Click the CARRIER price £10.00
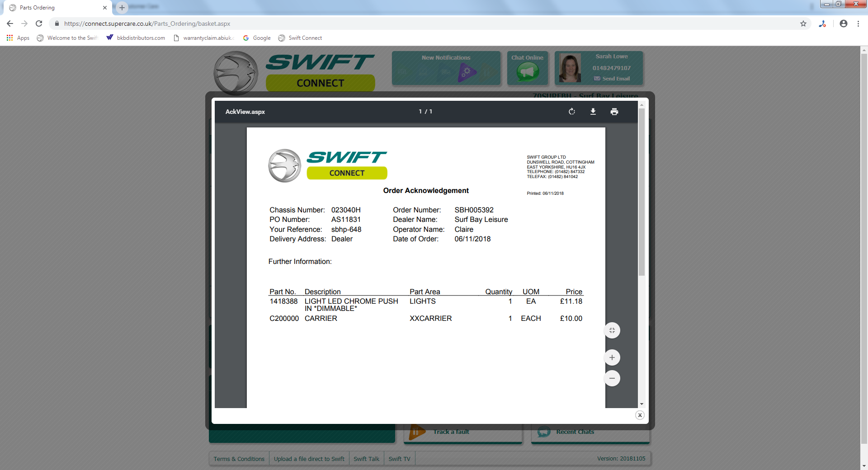The height and width of the screenshot is (470, 868). 571,319
